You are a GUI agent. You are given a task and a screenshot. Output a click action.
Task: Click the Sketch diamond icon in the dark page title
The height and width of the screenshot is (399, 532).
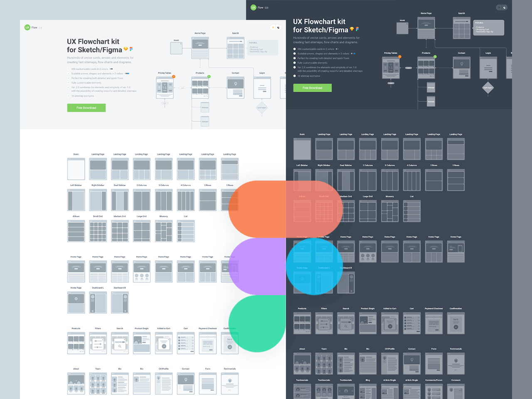pyautogui.click(x=352, y=29)
